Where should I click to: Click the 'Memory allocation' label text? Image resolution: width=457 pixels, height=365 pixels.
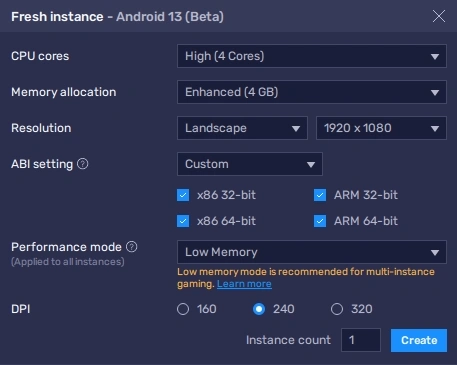64,92
